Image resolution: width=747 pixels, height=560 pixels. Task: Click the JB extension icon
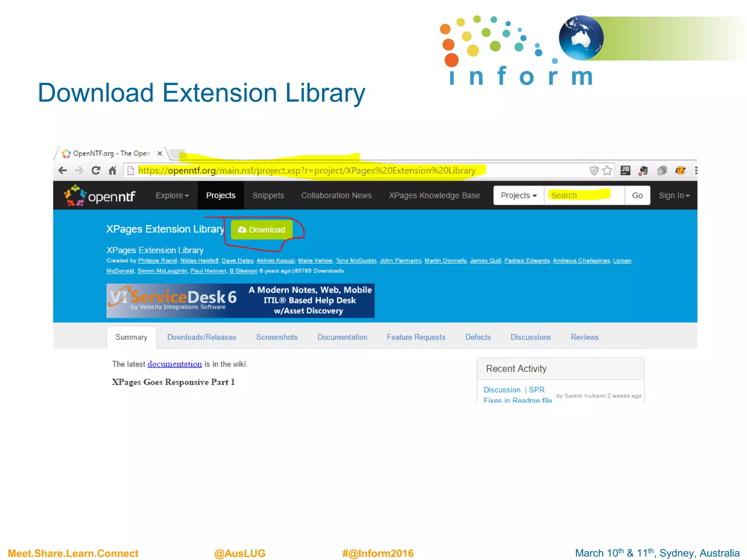click(x=626, y=170)
